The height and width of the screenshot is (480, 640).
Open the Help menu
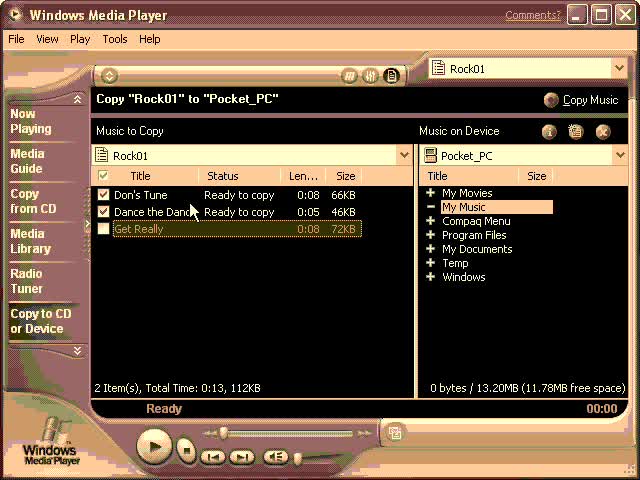click(x=149, y=39)
